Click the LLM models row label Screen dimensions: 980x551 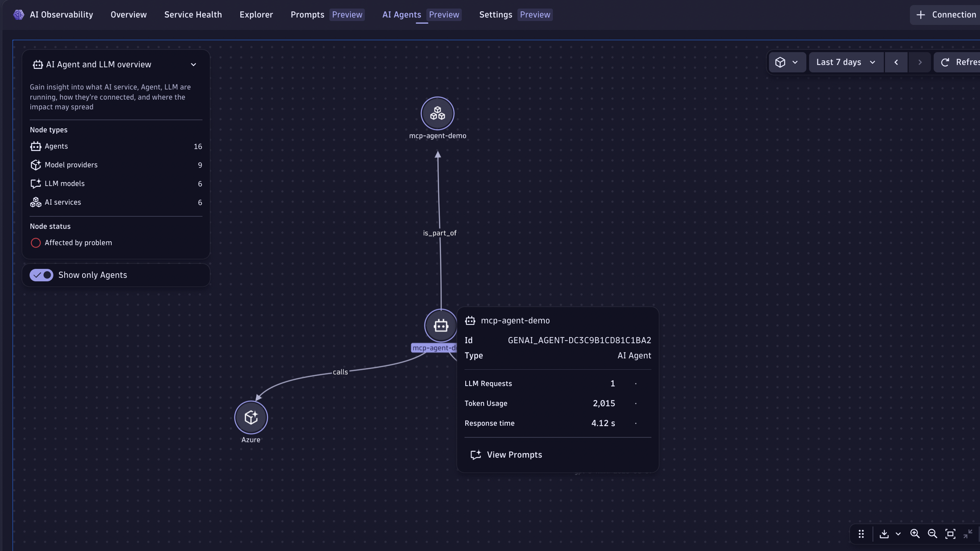pyautogui.click(x=65, y=184)
